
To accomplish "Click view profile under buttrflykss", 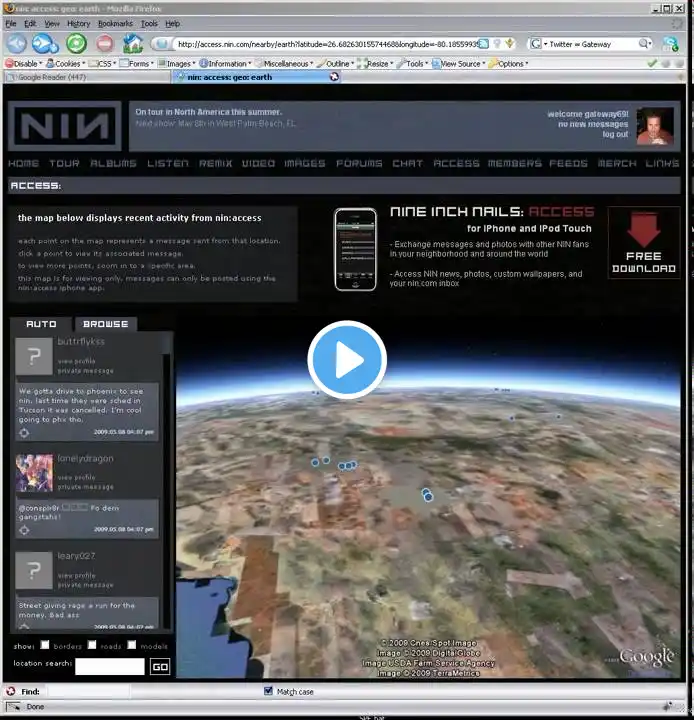I will click(x=77, y=361).
